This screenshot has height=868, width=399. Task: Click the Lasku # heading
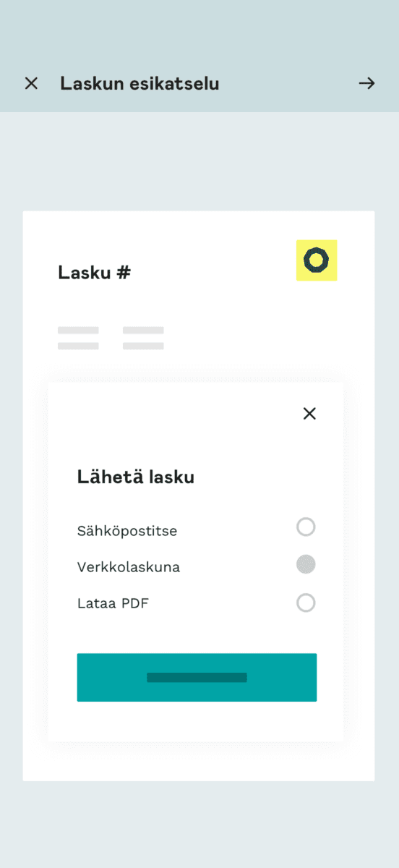tap(94, 273)
